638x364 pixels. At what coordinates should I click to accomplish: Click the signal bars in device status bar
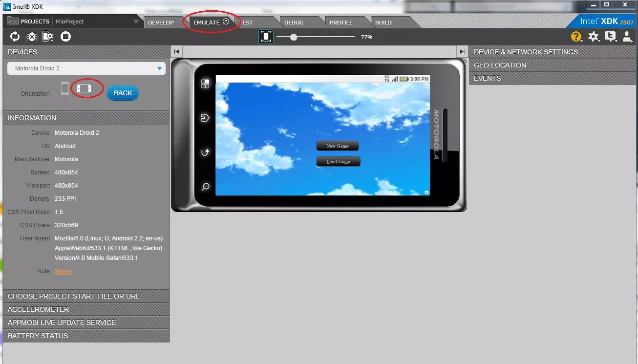coord(395,79)
